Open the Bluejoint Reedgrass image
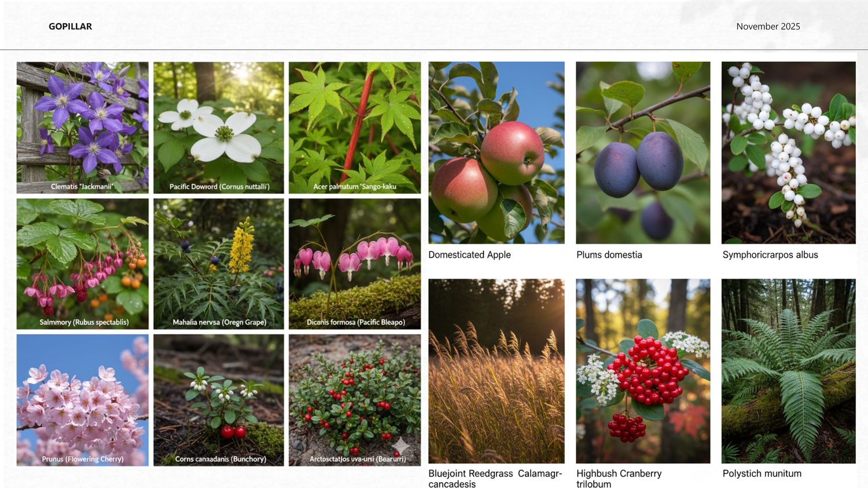 click(x=496, y=371)
